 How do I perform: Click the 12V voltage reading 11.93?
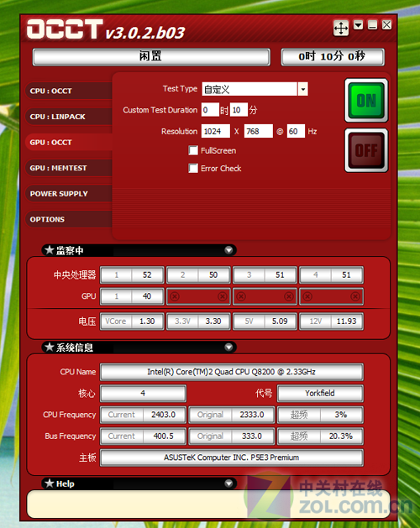tap(346, 322)
